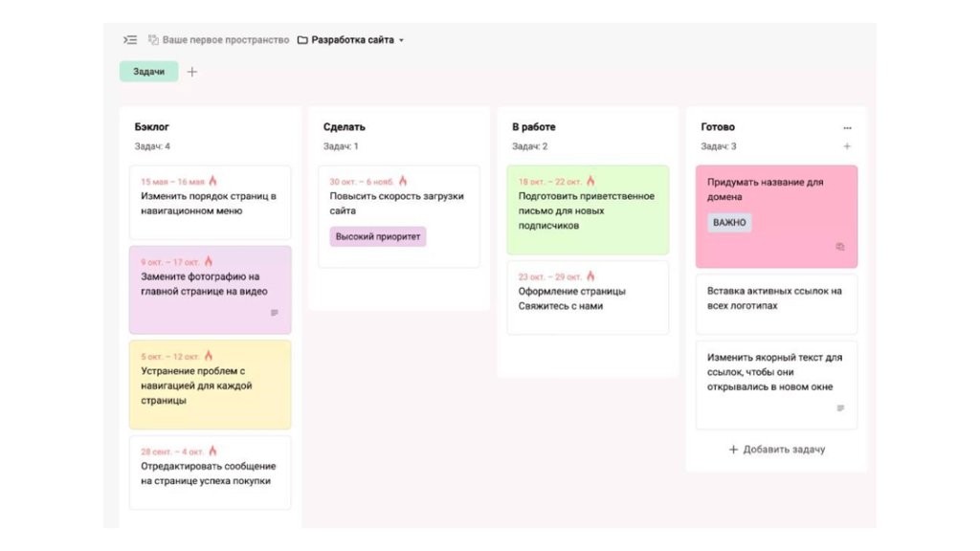Click the workspace icon beside Ваше первое пространство

tap(153, 40)
